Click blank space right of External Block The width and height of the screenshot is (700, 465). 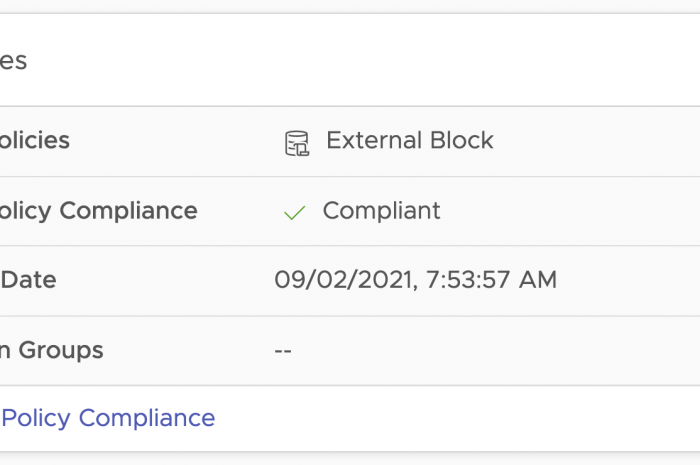click(600, 141)
